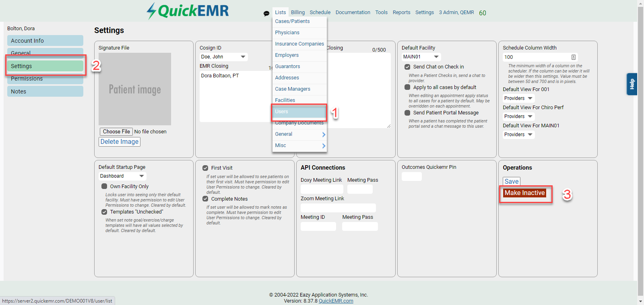The height and width of the screenshot is (305, 644).
Task: Click the Save button
Action: point(512,182)
